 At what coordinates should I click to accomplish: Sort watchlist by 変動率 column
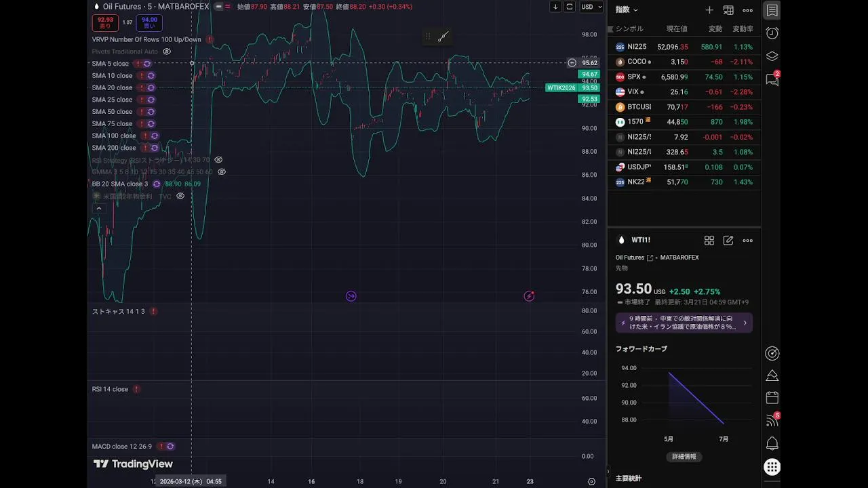click(743, 29)
